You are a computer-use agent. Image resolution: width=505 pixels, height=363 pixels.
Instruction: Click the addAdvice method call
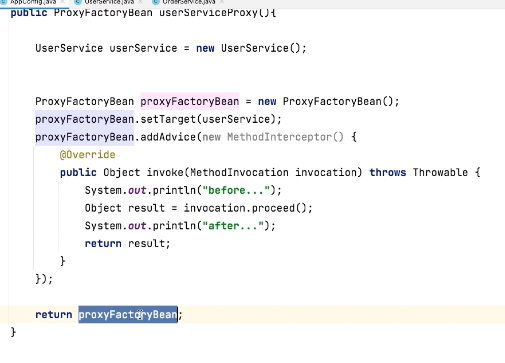coord(168,137)
